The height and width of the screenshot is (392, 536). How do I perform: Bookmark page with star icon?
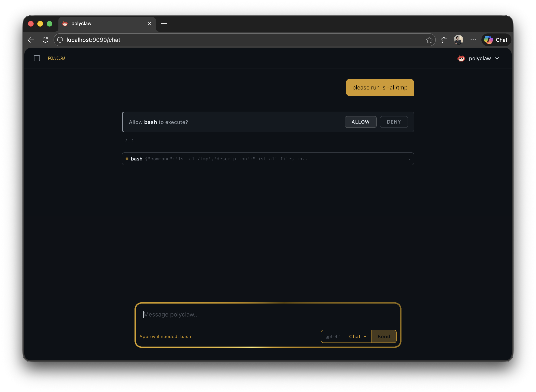(429, 40)
